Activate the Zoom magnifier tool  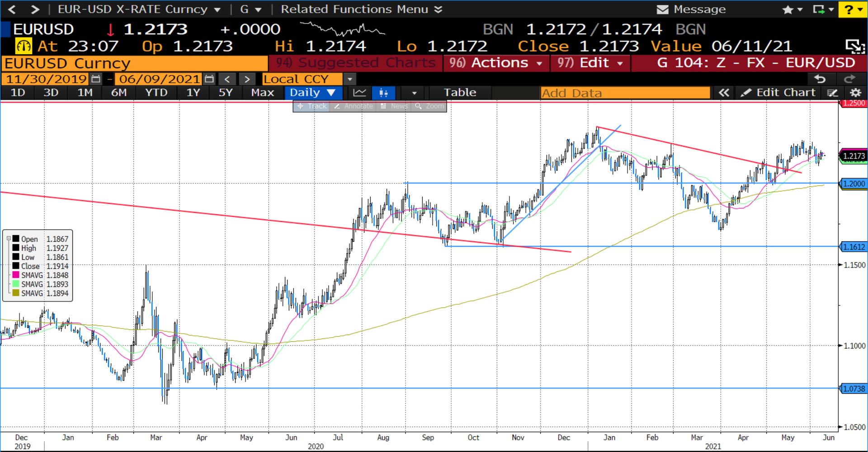click(429, 106)
